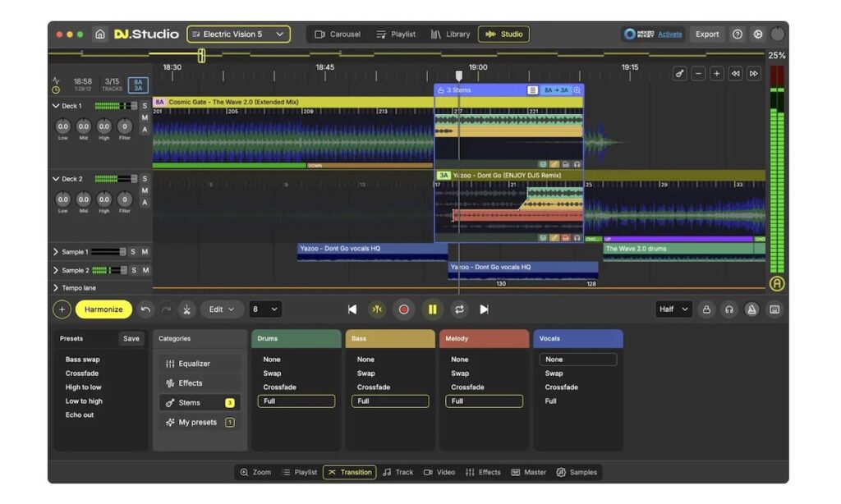This screenshot has width=841, height=504.
Task: Skip to previous track
Action: click(x=352, y=309)
